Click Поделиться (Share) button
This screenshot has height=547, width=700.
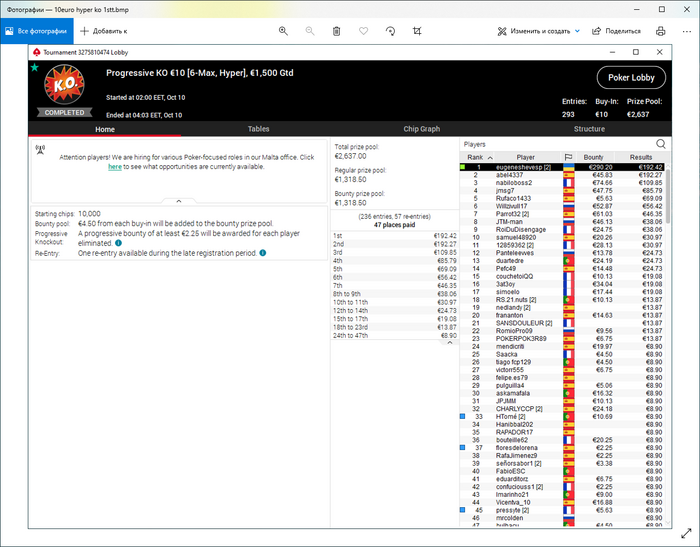click(616, 31)
